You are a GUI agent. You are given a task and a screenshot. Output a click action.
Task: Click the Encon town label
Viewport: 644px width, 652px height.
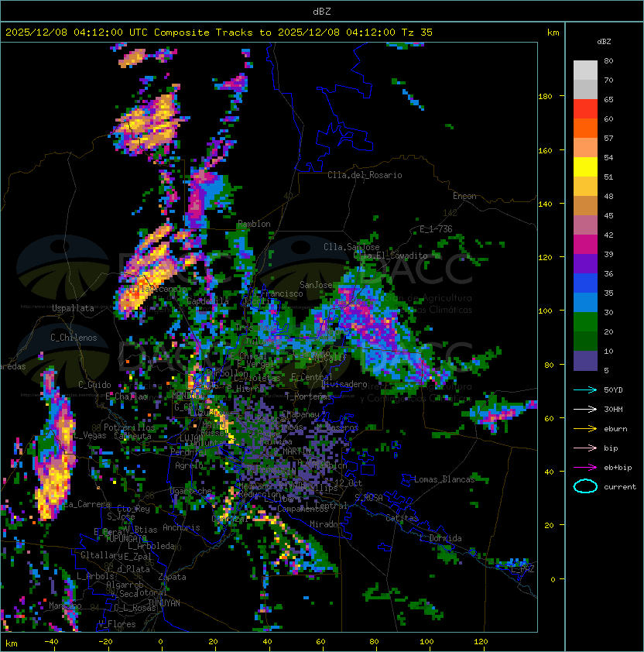coord(464,196)
